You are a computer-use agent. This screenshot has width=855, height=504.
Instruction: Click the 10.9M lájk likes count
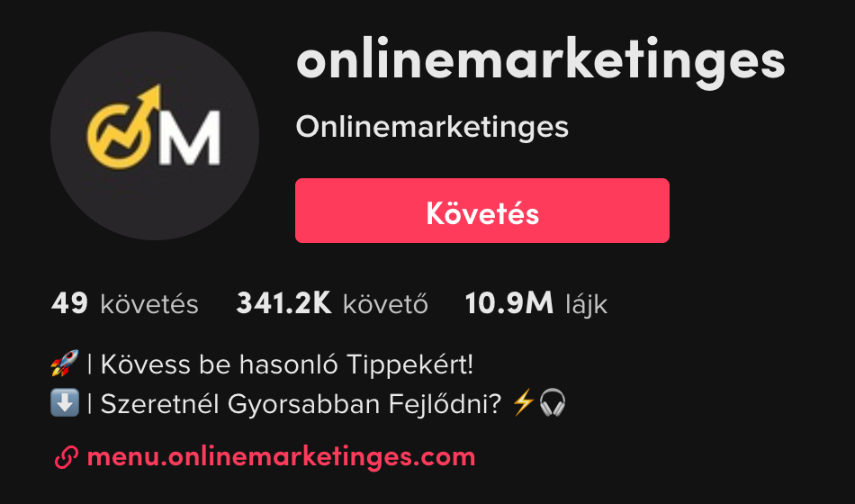coord(536,303)
